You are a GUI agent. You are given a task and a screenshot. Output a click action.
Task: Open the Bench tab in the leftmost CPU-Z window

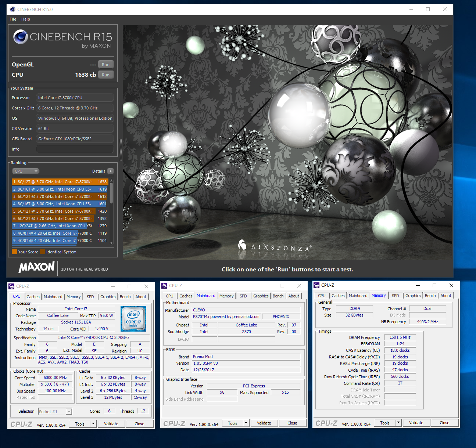click(x=125, y=297)
